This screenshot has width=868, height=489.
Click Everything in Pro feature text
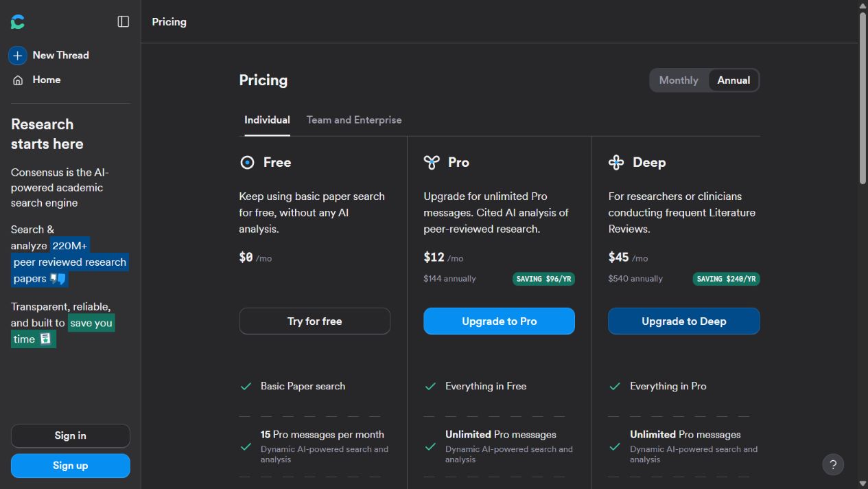(668, 387)
